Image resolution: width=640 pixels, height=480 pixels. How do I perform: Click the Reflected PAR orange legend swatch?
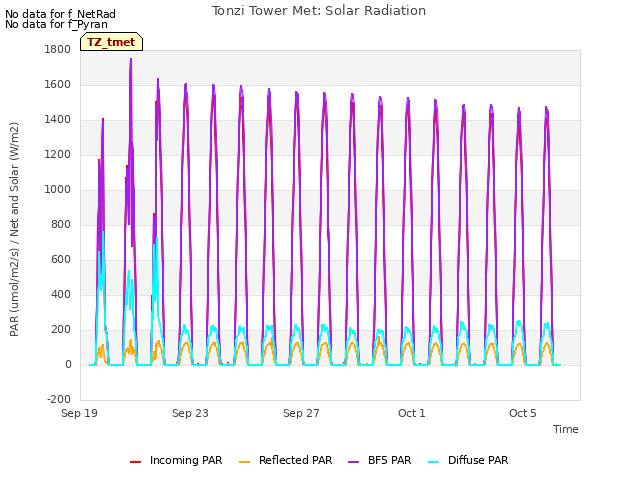click(244, 462)
